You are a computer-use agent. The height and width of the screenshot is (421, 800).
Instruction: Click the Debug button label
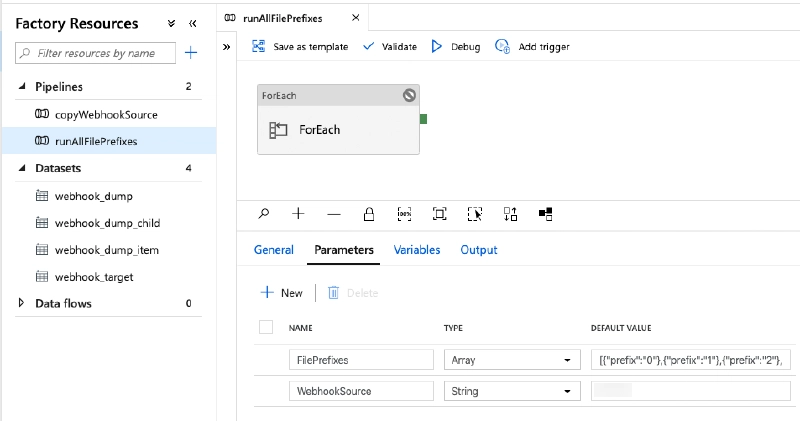click(465, 47)
